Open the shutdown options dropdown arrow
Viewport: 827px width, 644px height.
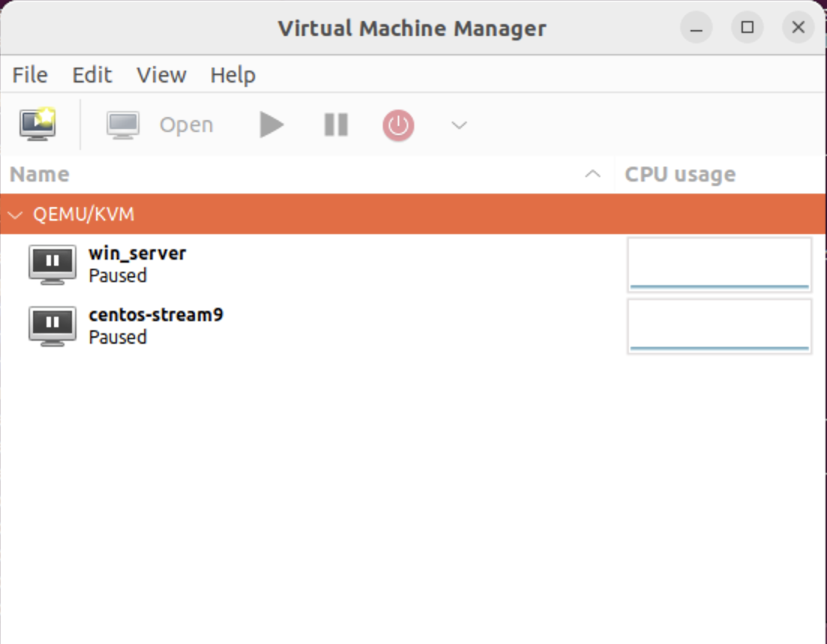coord(459,125)
